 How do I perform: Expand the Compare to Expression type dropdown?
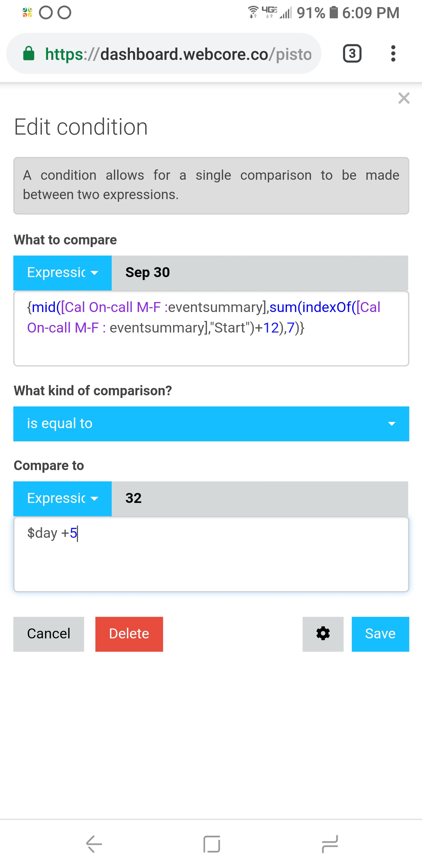pyautogui.click(x=62, y=498)
